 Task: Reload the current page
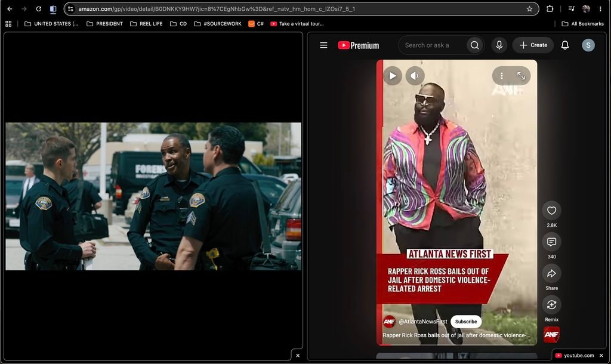tap(39, 9)
